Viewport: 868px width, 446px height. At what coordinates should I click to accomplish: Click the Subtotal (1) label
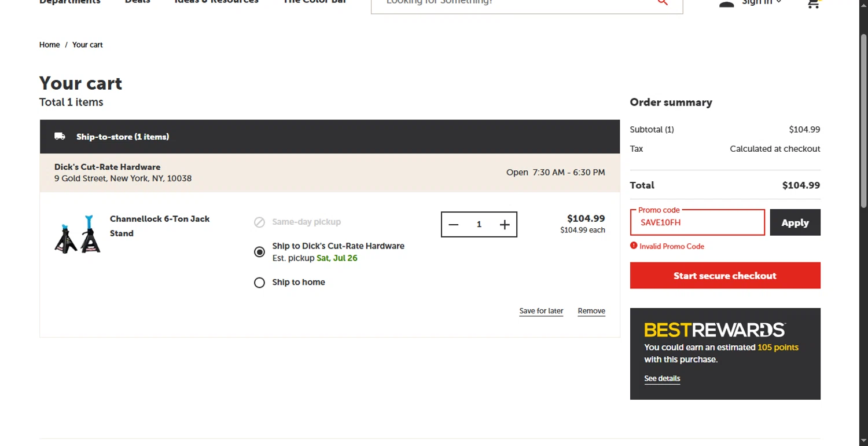pyautogui.click(x=652, y=130)
